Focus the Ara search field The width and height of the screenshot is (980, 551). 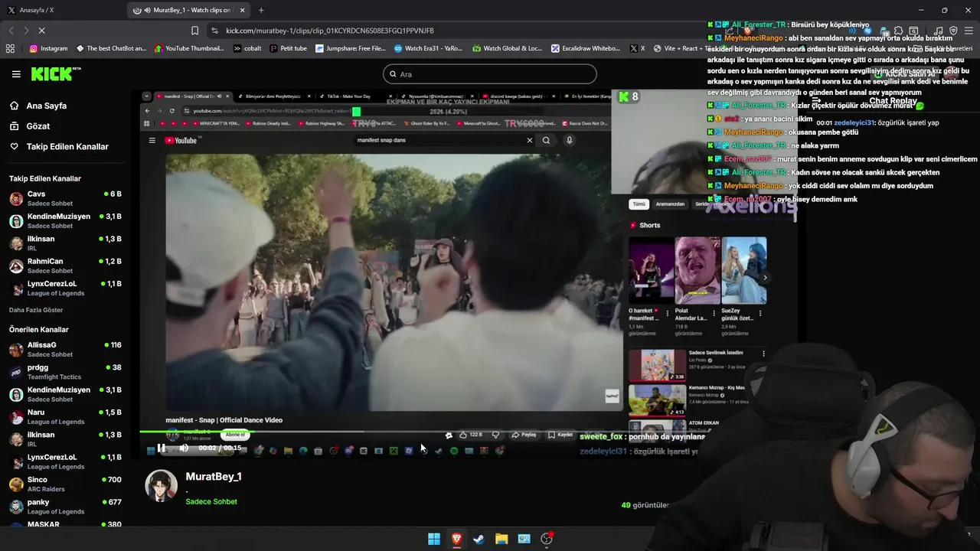coord(489,74)
